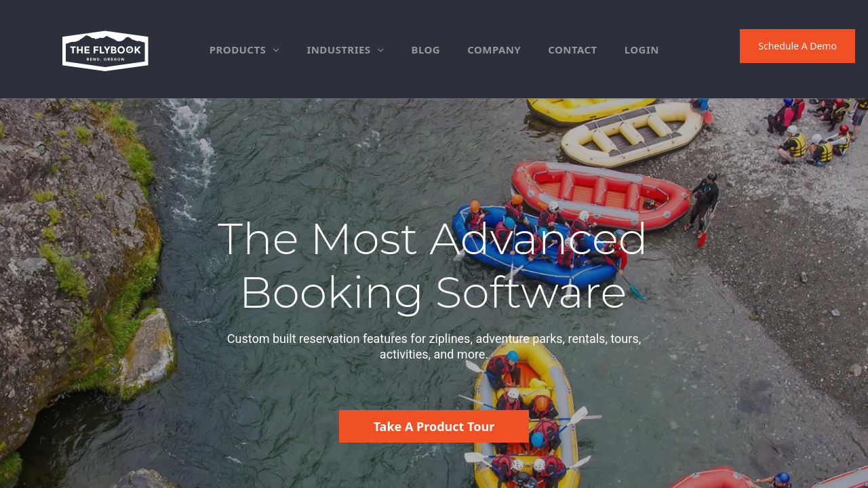The width and height of the screenshot is (868, 488).
Task: Select Login in the navigation bar
Action: 642,50
